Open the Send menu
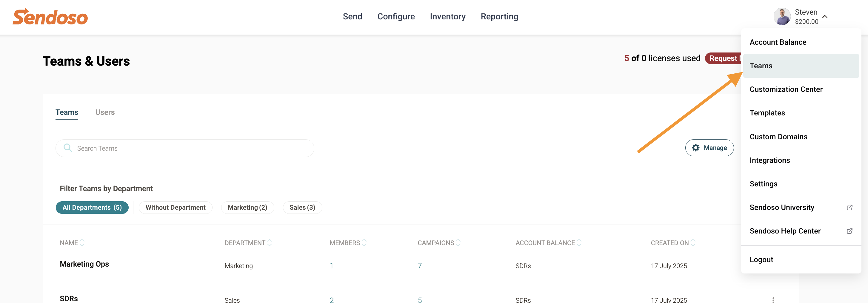 353,16
